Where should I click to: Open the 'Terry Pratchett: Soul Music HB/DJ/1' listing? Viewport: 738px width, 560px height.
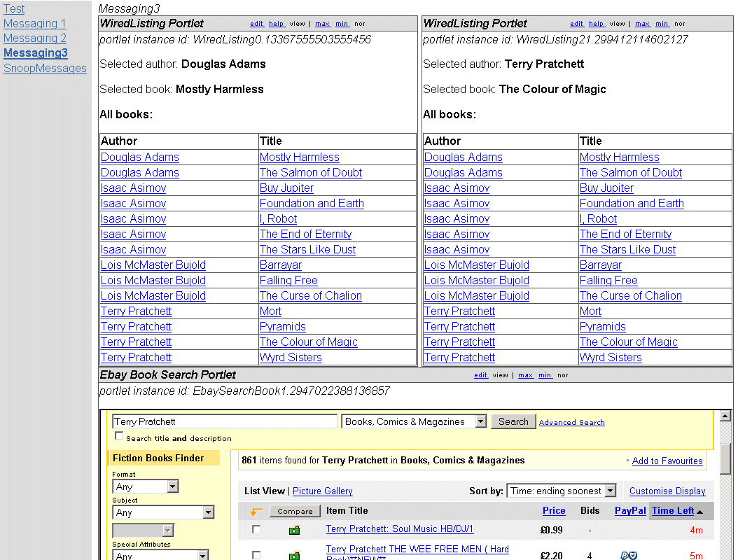click(400, 529)
